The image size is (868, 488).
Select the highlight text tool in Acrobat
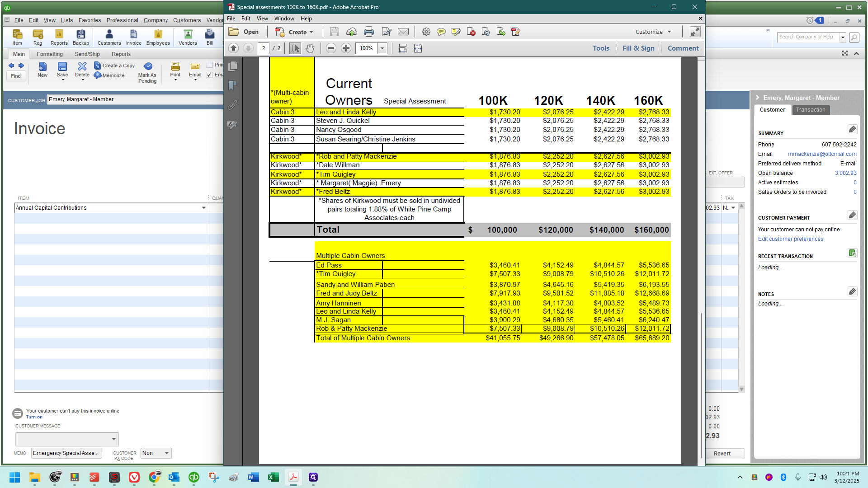coord(456,32)
